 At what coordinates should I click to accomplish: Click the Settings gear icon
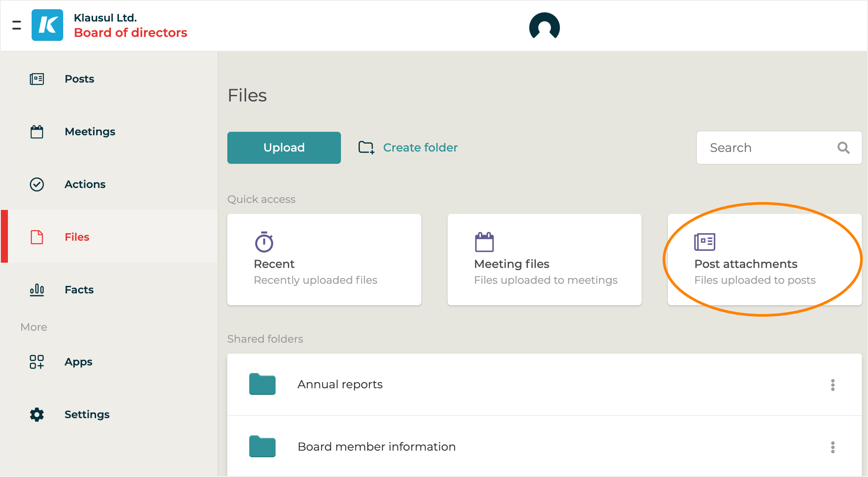pyautogui.click(x=37, y=415)
